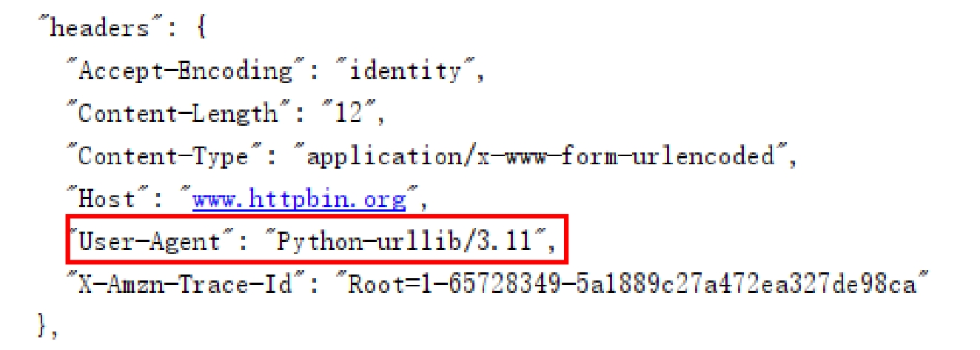
Task: Click the comma after the identity value
Action: [480, 75]
